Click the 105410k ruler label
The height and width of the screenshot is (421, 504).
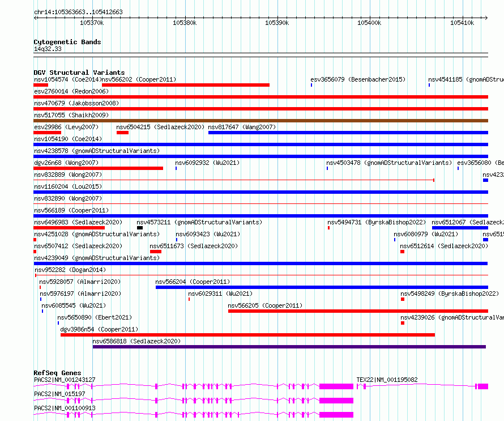[462, 23]
